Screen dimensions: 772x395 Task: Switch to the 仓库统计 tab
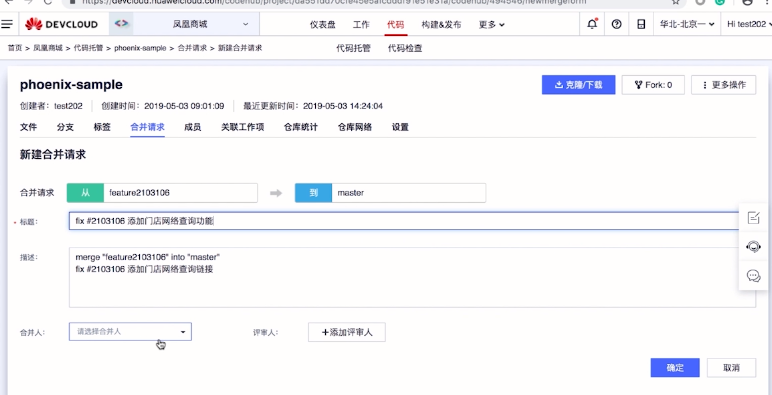[301, 127]
